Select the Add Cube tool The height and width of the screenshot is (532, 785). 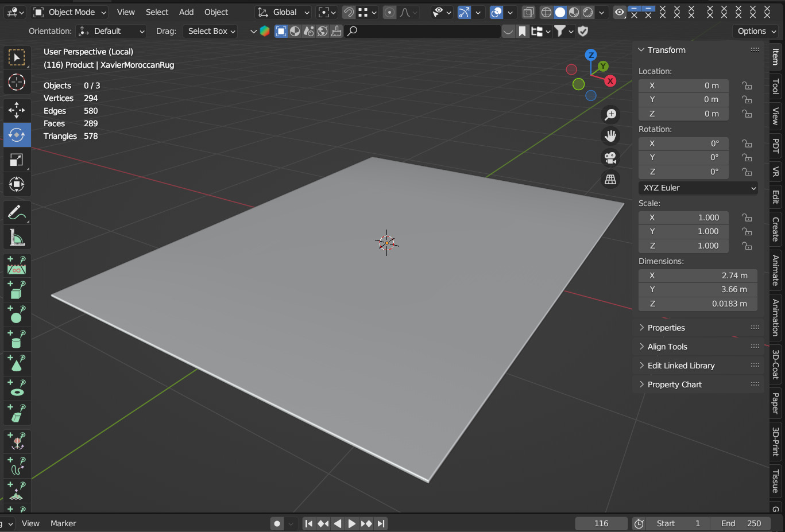[x=17, y=290]
